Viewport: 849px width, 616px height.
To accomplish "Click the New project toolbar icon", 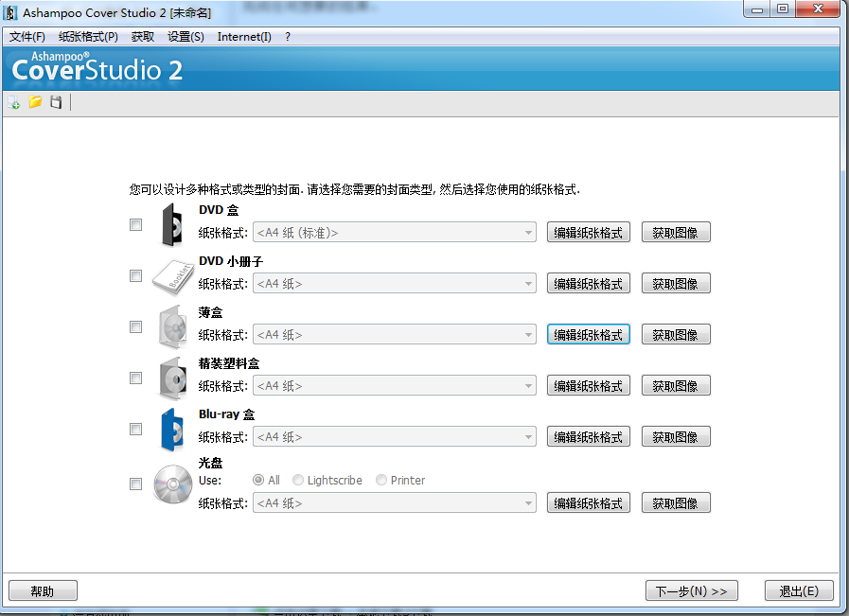I will [13, 102].
